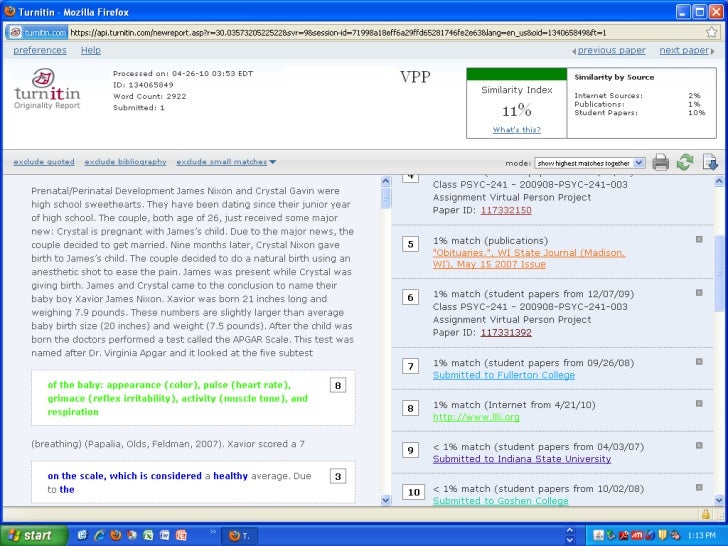Click the security lock icon in status bar

[x=706, y=514]
